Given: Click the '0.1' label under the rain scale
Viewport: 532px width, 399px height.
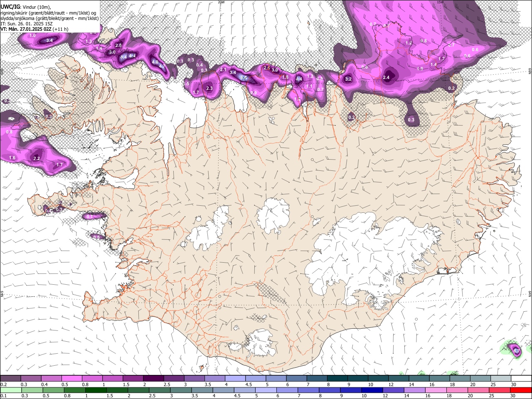Looking at the screenshot, I should point(3,396).
